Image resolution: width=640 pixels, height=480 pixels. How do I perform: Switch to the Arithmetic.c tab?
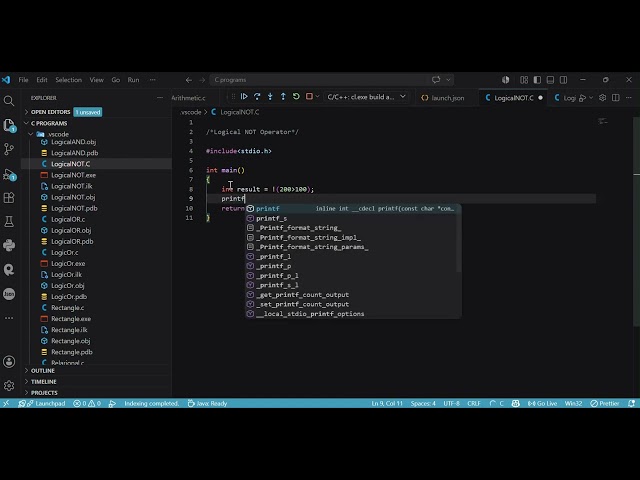[189, 98]
